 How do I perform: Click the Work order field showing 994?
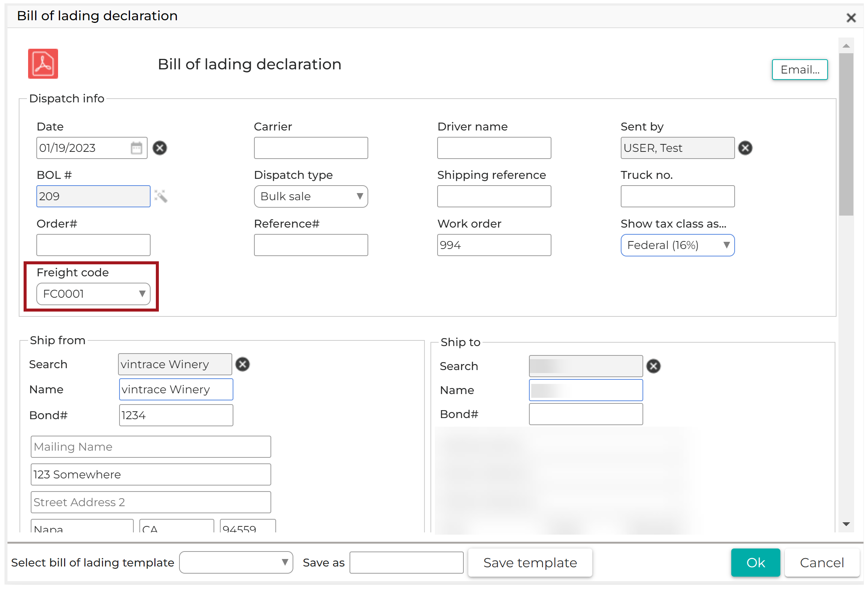click(x=494, y=245)
